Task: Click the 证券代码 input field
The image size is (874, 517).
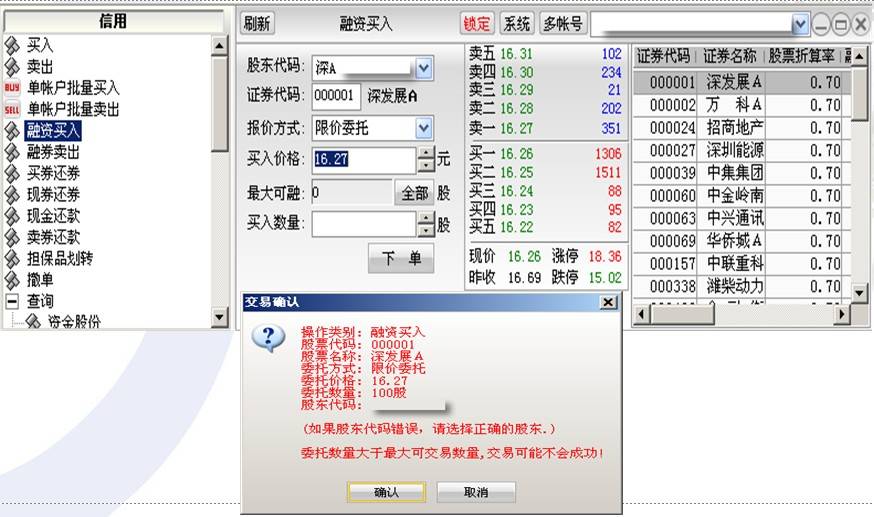Action: click(x=336, y=96)
